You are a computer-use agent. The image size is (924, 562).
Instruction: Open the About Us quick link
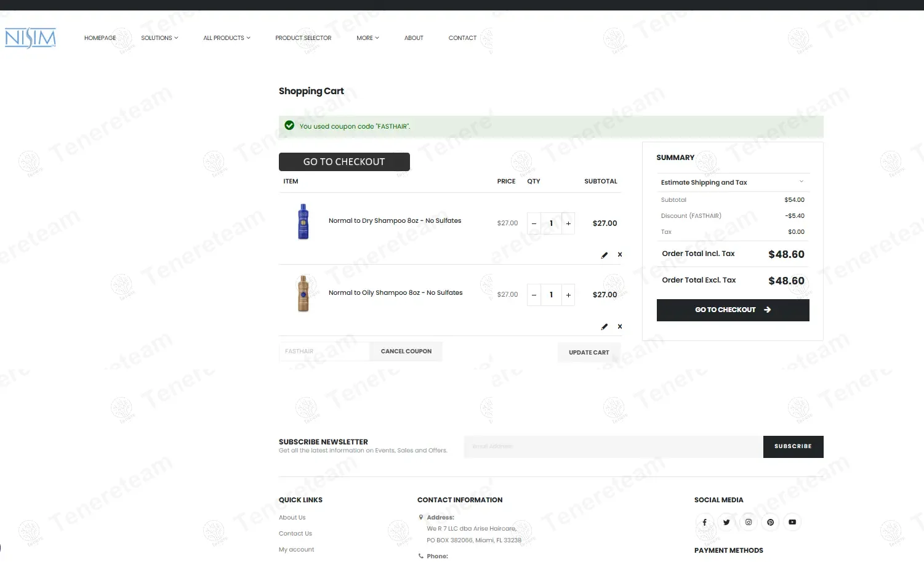(x=292, y=518)
